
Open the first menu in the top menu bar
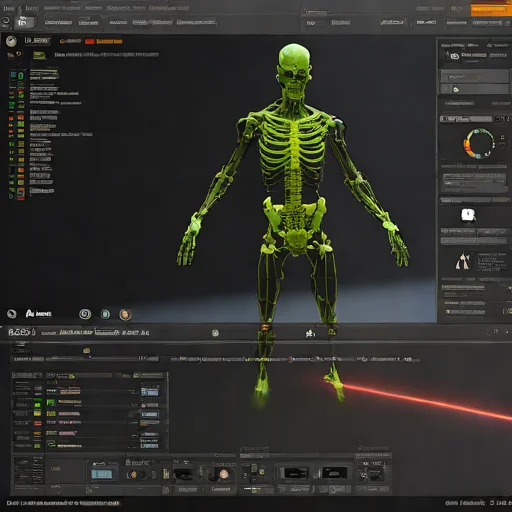8,8
